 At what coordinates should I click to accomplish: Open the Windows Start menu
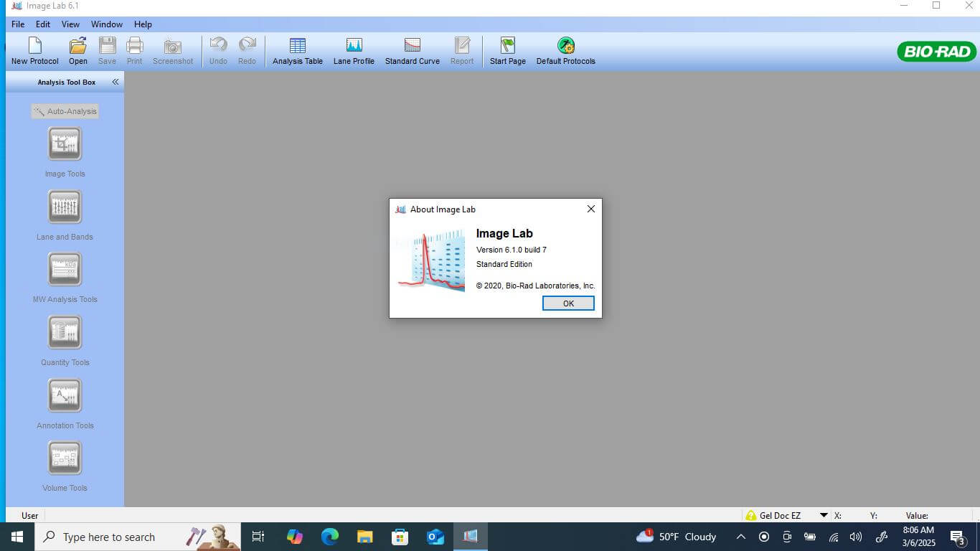point(17,537)
